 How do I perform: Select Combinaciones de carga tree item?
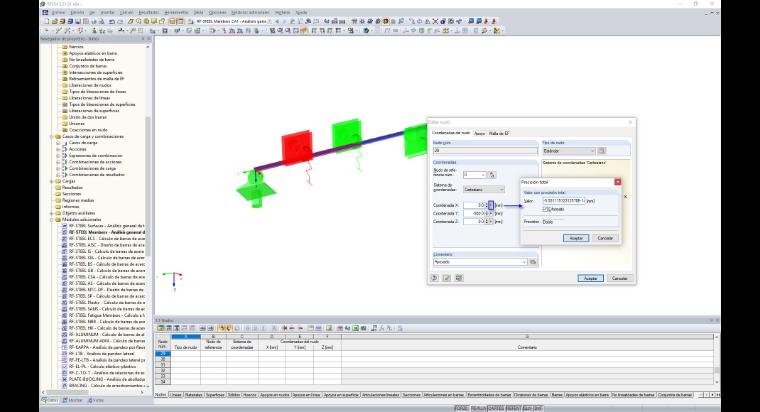[92, 168]
